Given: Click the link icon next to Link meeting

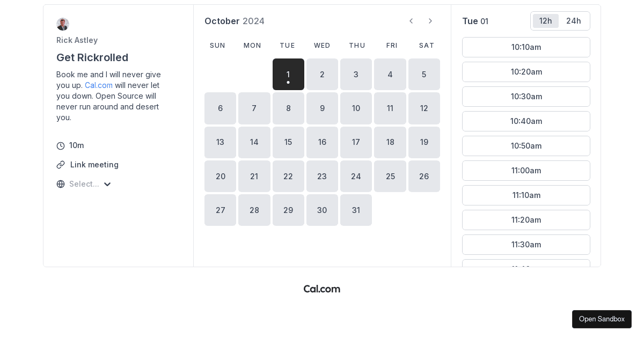Looking at the screenshot, I should pos(60,165).
